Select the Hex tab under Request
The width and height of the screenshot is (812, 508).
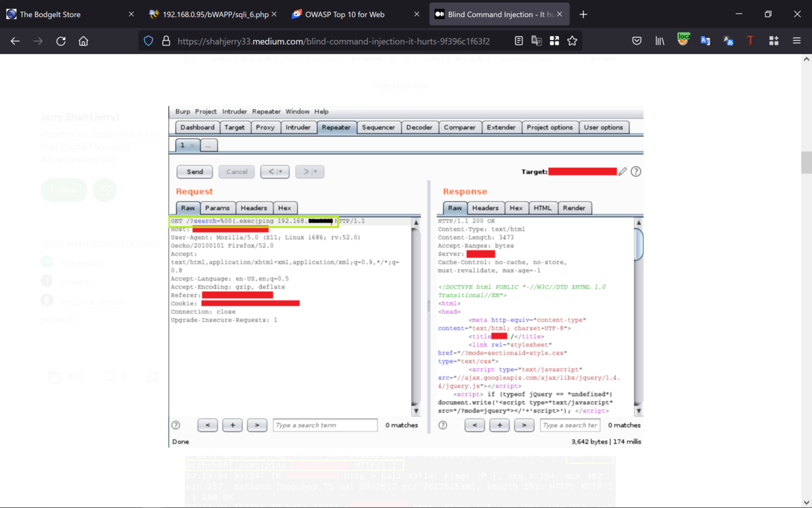point(285,208)
